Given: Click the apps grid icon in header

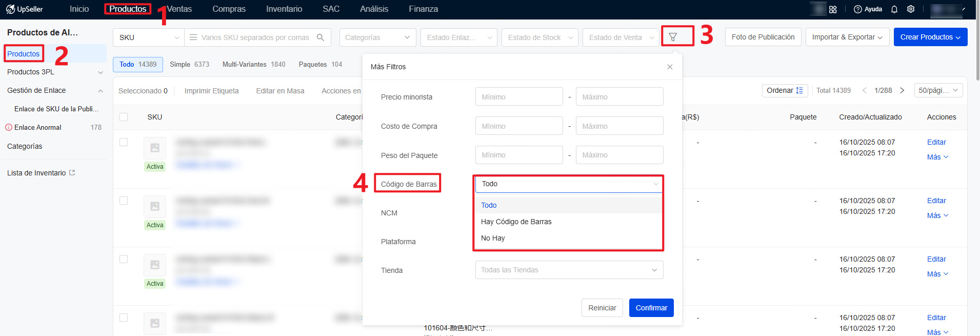Looking at the screenshot, I should (x=833, y=9).
